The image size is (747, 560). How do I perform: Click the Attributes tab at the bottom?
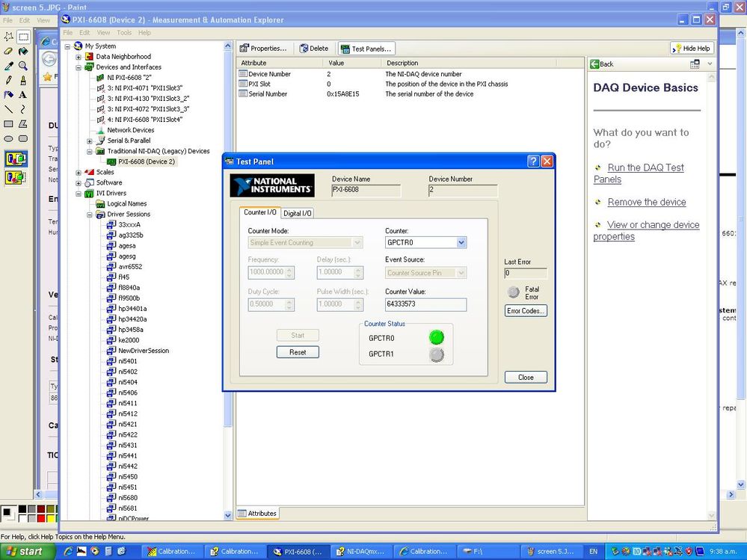pyautogui.click(x=257, y=514)
